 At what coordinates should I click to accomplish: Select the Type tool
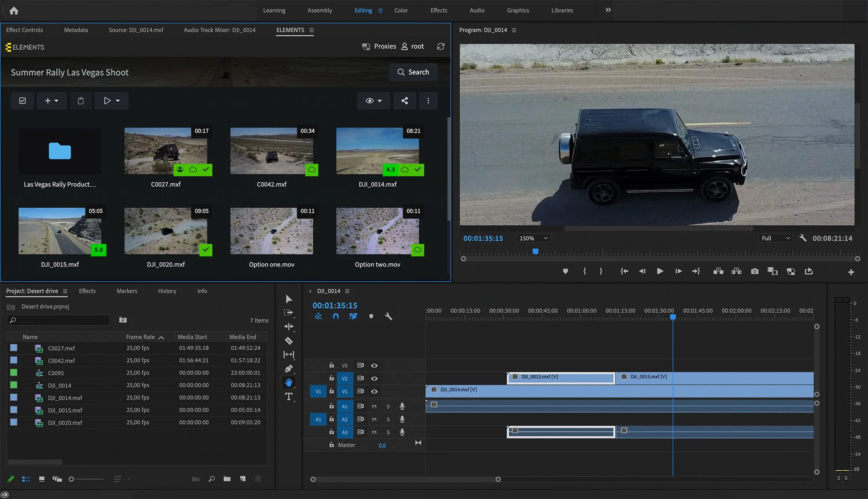pos(289,396)
